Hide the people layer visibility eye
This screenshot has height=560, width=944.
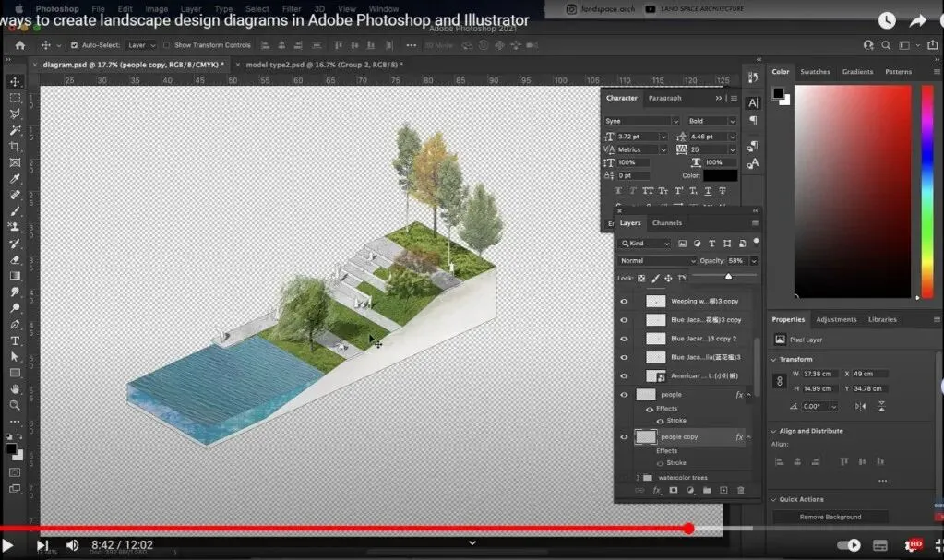(x=624, y=395)
